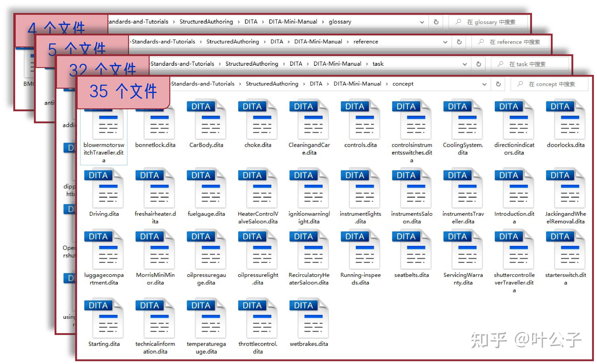The image size is (597, 364).
Task: Open throttlecontrol.dita file icon
Action: click(257, 318)
